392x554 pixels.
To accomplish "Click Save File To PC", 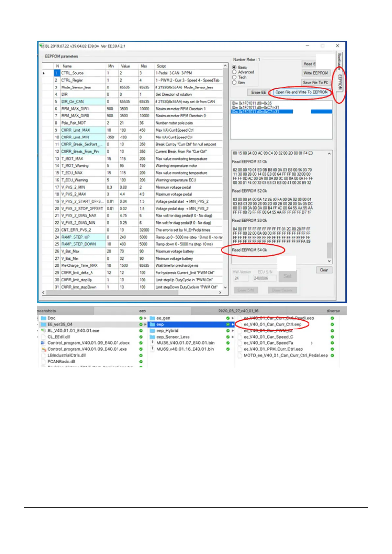I will [x=316, y=83].
